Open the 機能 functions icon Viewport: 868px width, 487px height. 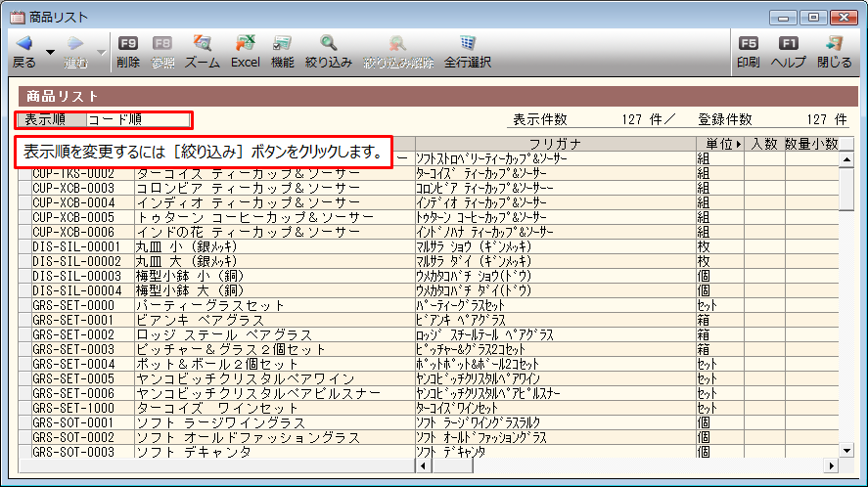[282, 44]
